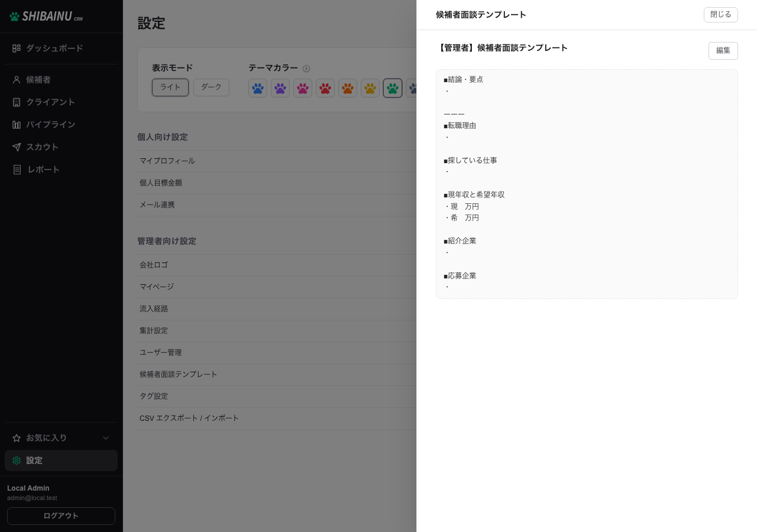Click the ■応募企業 line in the template
The width and height of the screenshot is (757, 532).
click(x=460, y=276)
